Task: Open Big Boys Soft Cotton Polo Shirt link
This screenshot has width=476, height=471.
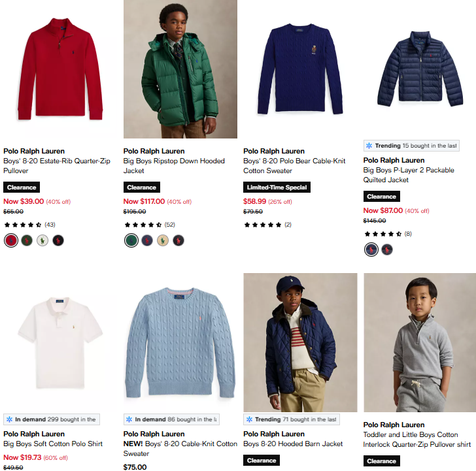Action: pyautogui.click(x=53, y=444)
